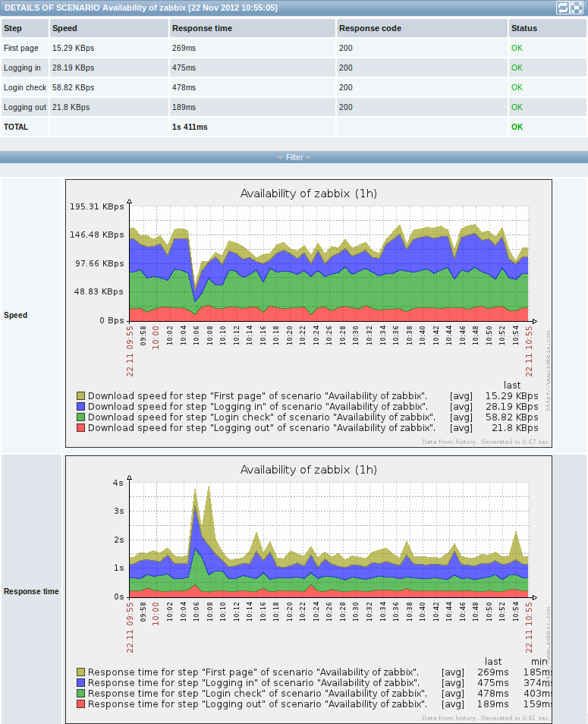Click the total 1s 411ms value
Screen dimensions: 588x724
tap(190, 127)
